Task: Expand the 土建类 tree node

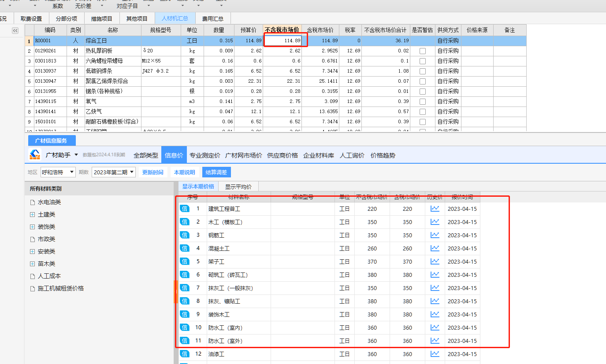Action: [32, 215]
